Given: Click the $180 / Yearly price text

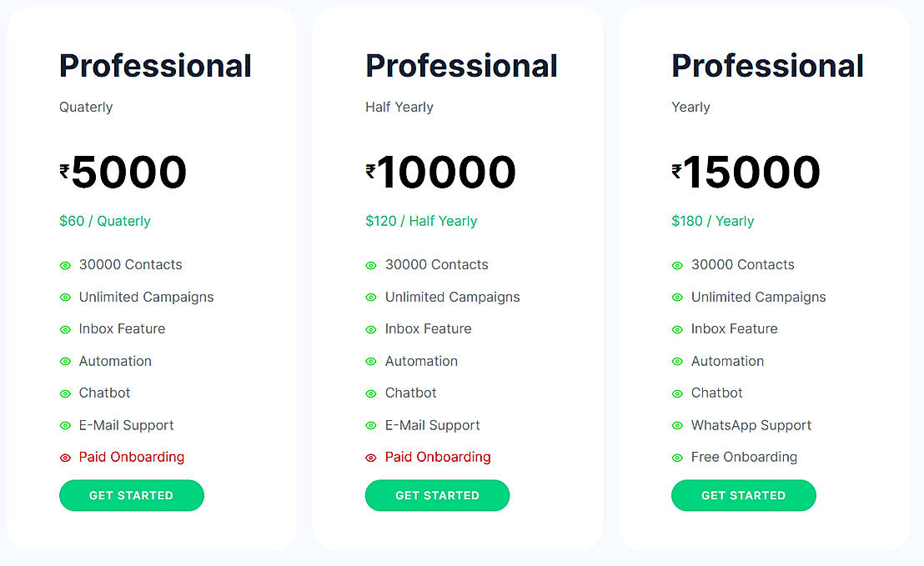Looking at the screenshot, I should coord(712,221).
